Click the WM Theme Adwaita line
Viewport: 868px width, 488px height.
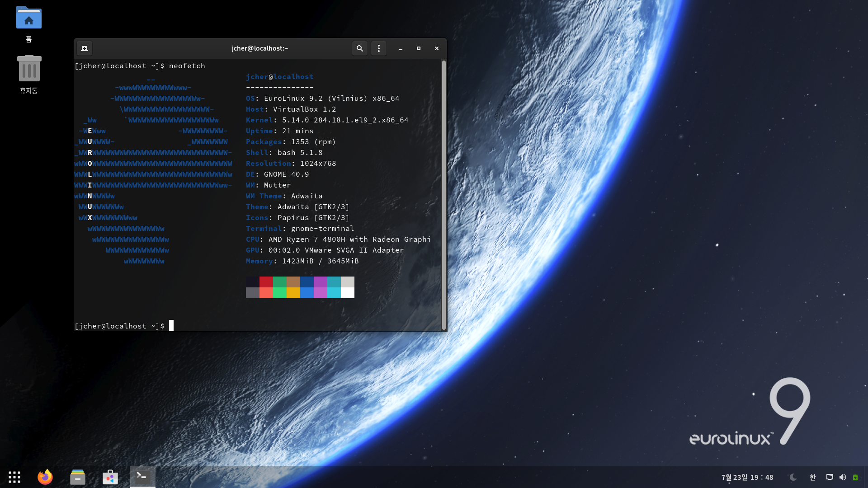point(284,196)
